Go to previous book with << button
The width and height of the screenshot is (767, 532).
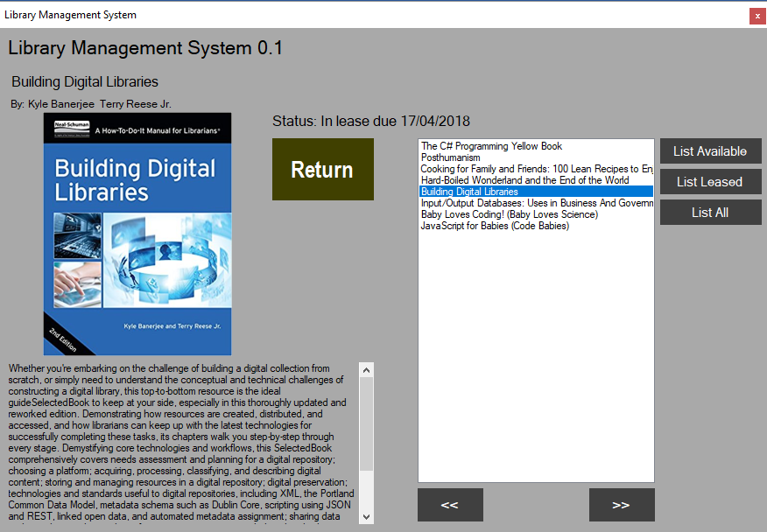point(450,505)
